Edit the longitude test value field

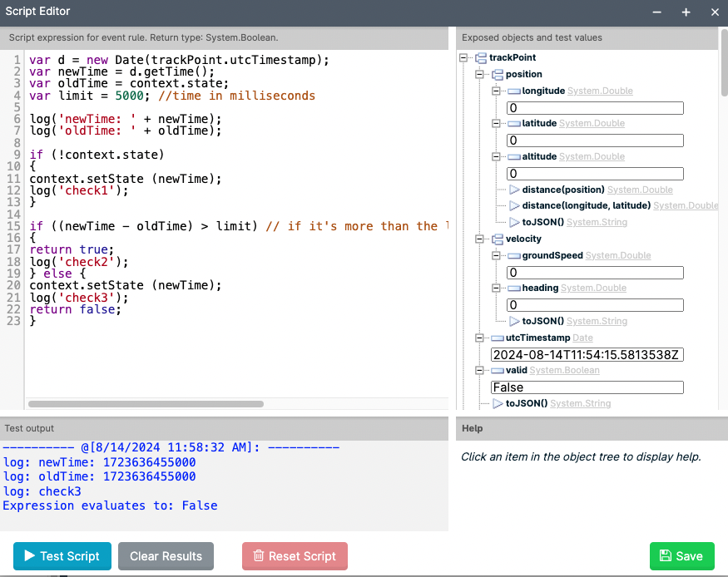coord(595,108)
